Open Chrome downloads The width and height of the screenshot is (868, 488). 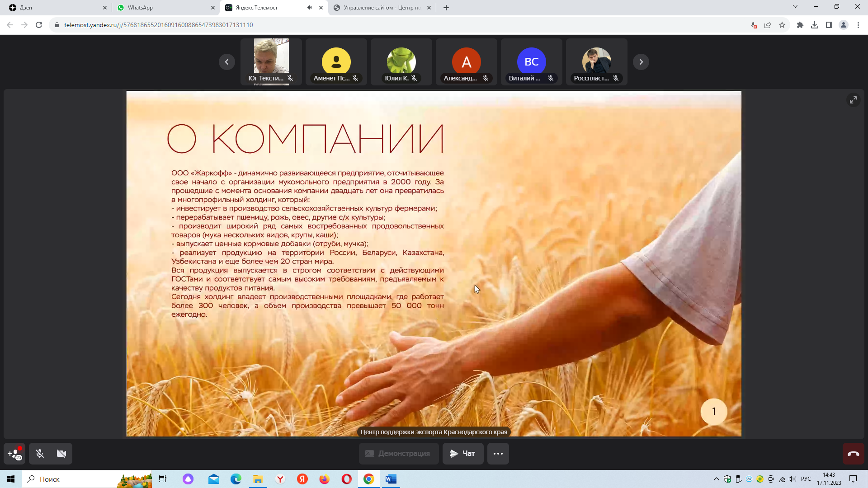click(x=815, y=25)
